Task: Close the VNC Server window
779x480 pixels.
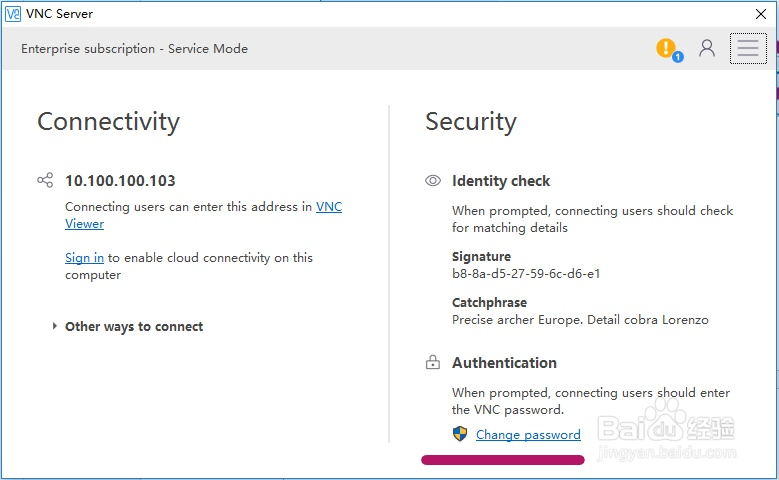Action: (760, 14)
